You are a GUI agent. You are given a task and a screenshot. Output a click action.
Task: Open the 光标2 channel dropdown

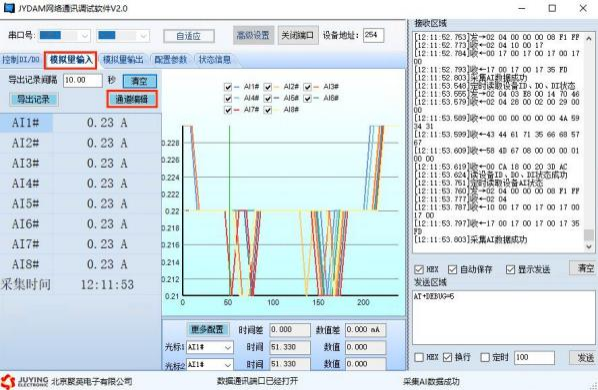pos(210,364)
